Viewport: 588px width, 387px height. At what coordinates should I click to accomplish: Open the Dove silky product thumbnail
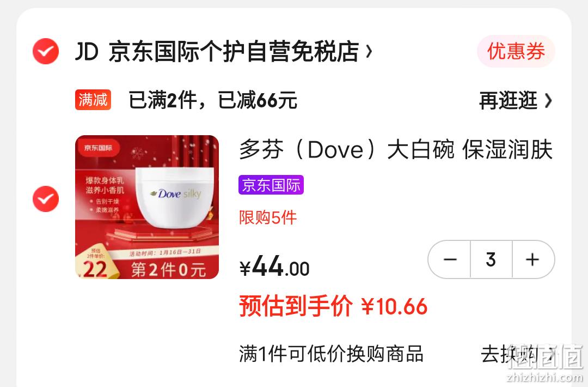pyautogui.click(x=147, y=207)
